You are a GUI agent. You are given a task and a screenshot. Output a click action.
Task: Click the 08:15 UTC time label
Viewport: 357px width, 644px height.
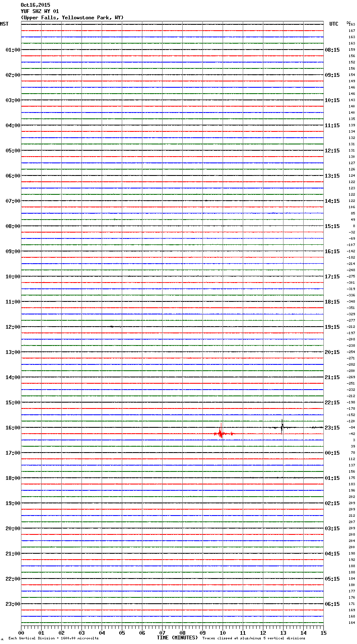(x=332, y=50)
